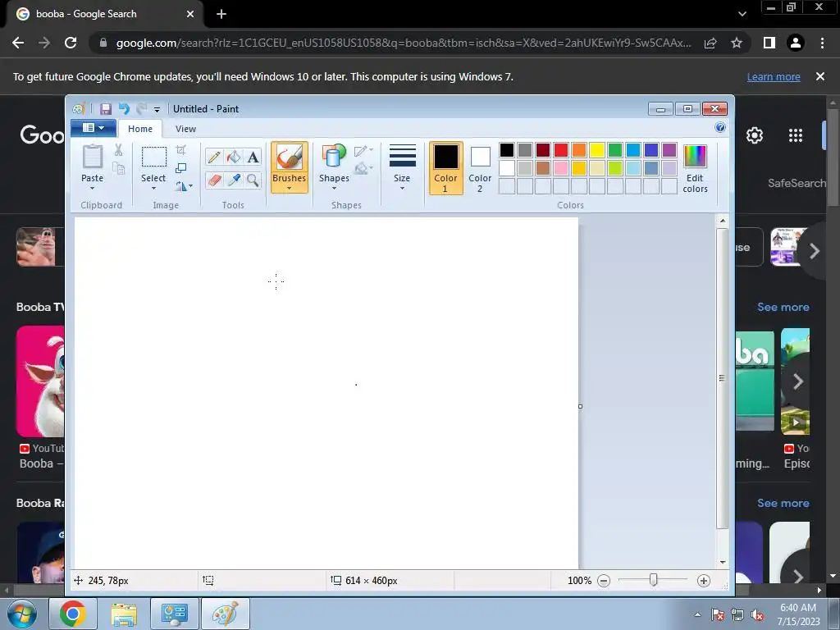Screen dimensions: 840x630
Task: Open Chrome three-dot menu
Action: coord(822,43)
